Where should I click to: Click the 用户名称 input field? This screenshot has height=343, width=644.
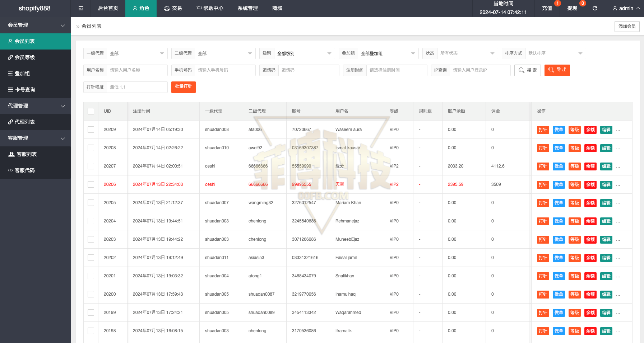click(137, 70)
